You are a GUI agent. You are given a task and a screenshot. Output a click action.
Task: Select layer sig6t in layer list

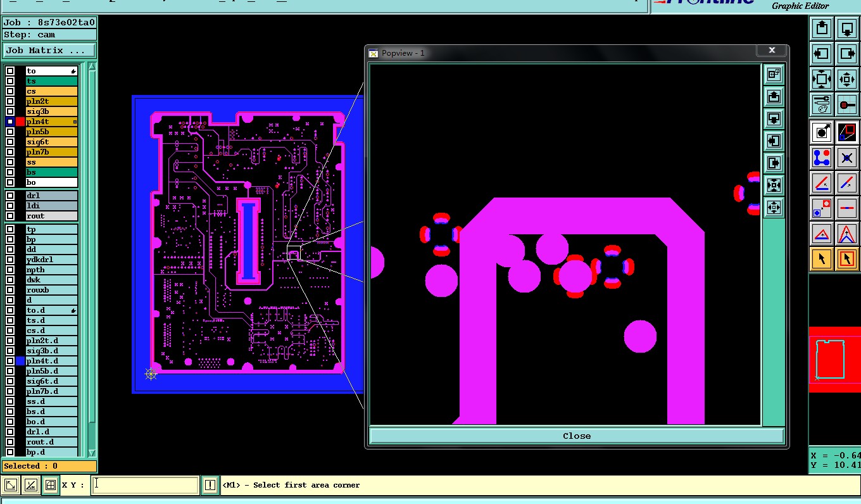(52, 142)
